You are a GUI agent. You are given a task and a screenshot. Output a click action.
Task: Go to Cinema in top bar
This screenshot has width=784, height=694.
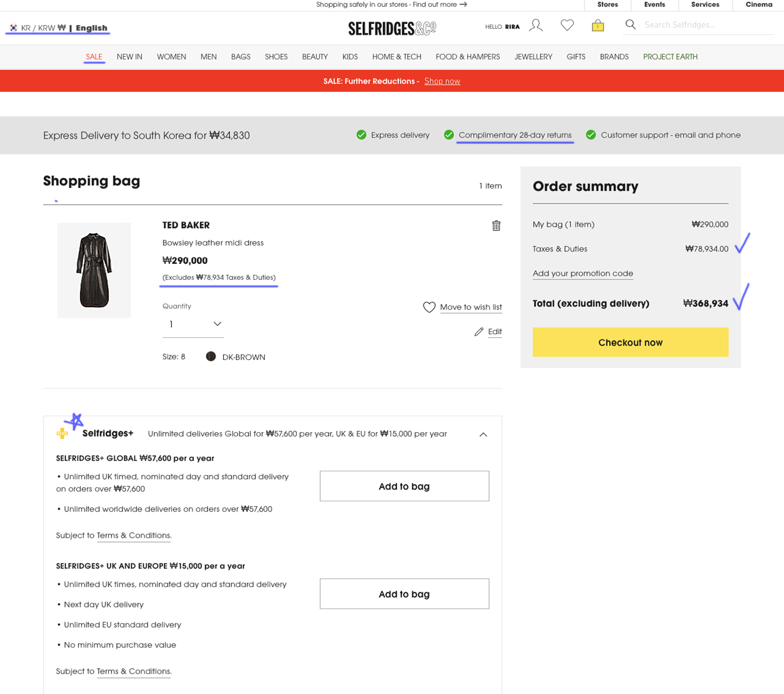point(759,4)
